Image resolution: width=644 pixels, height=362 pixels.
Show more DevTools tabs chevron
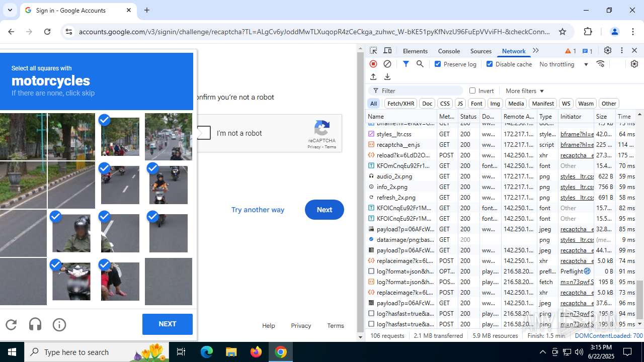(x=536, y=51)
